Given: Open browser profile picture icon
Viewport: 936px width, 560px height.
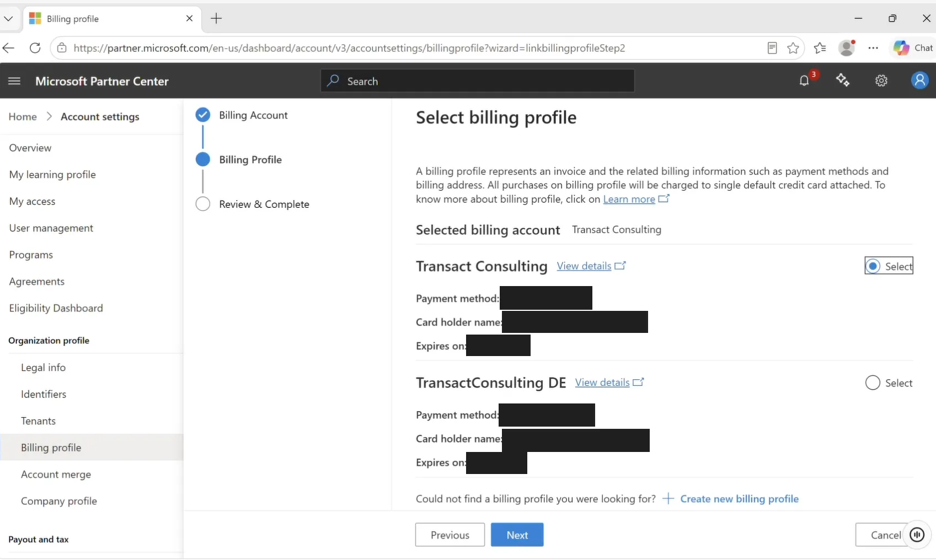Looking at the screenshot, I should coord(847,48).
